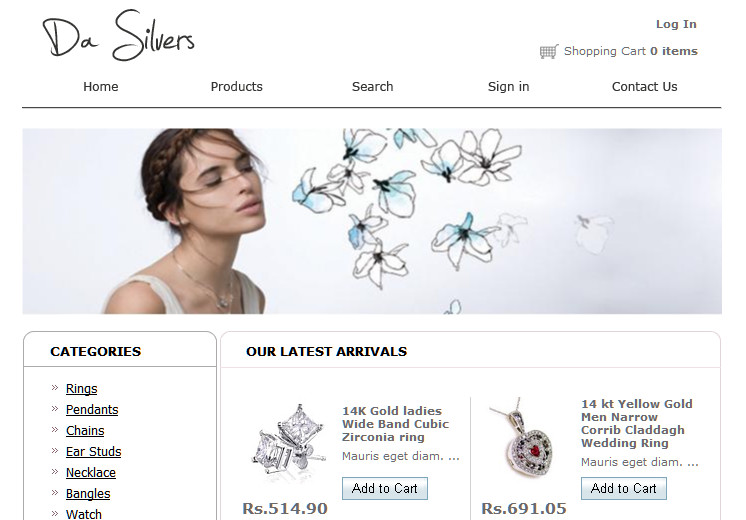Click the shopping cart icon

549,51
